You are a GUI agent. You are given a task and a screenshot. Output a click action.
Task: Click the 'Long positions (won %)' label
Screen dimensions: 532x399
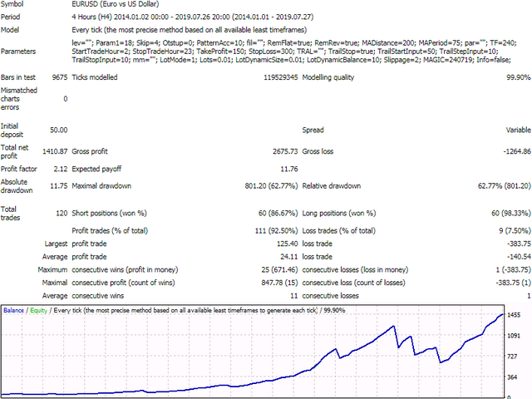point(339,214)
